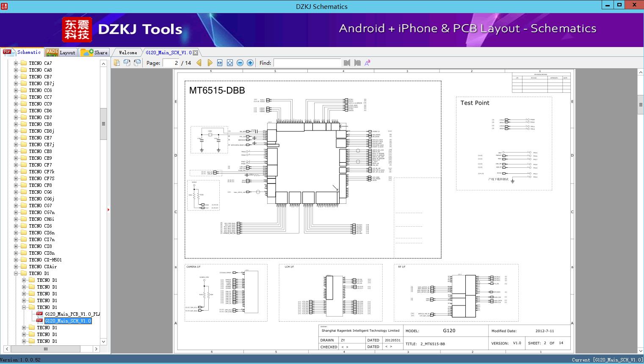Select the TECNO CF7S tree item
The height and width of the screenshot is (364, 644).
point(41,178)
